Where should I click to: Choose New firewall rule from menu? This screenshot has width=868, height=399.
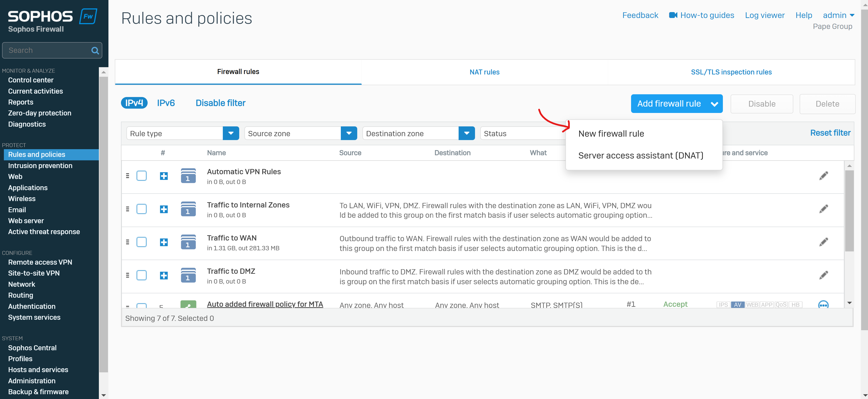tap(611, 134)
